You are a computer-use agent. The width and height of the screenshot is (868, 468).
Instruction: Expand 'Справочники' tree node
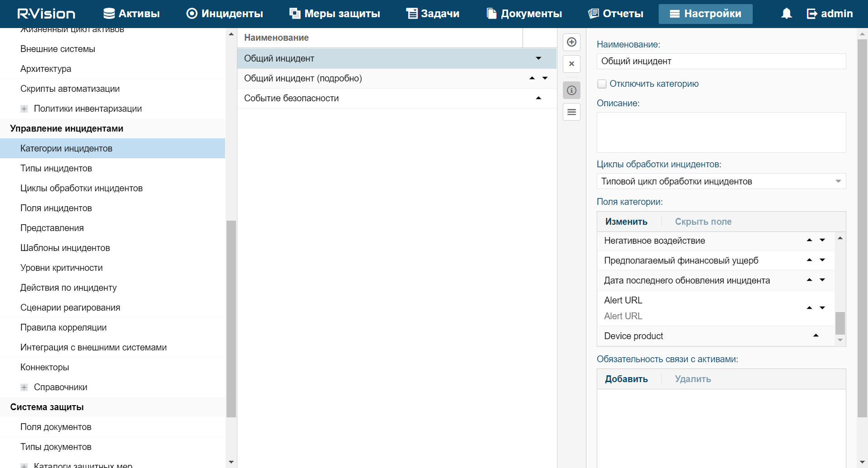pyautogui.click(x=24, y=387)
